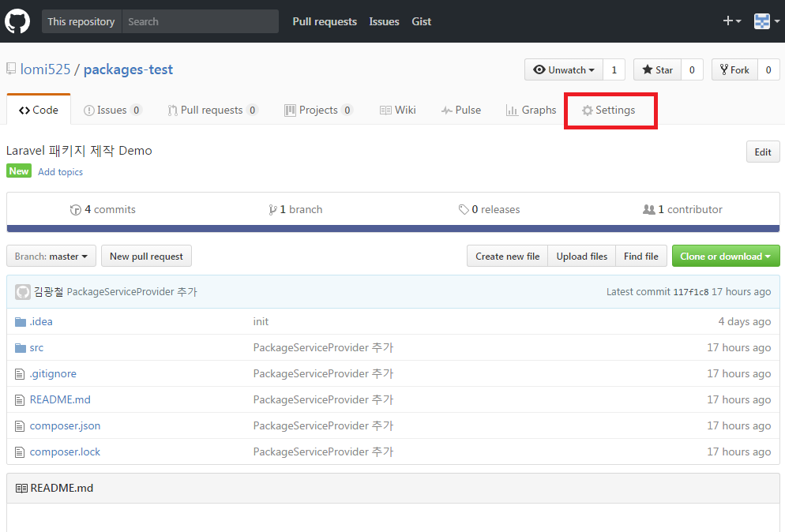This screenshot has width=785, height=532.
Task: View the 4 commits
Action: click(103, 210)
